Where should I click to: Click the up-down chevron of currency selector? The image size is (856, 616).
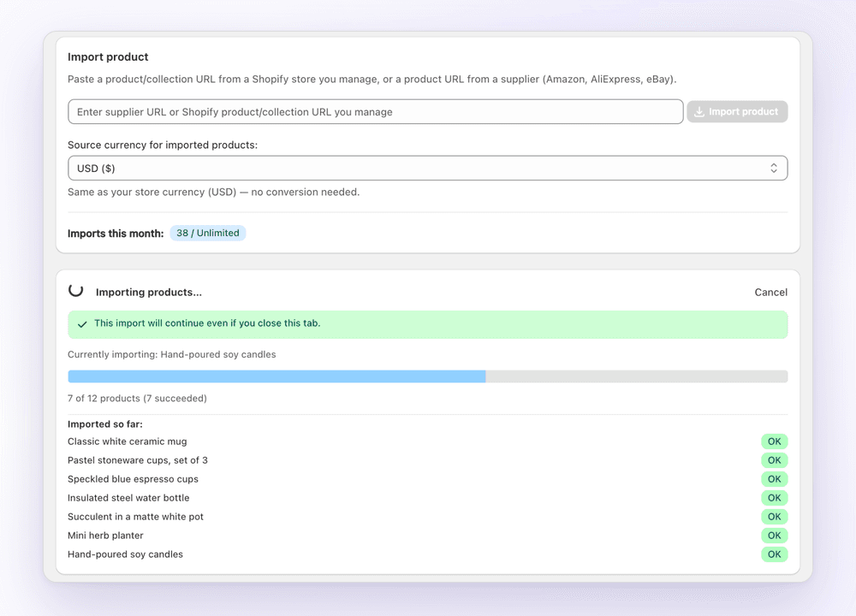tap(774, 168)
